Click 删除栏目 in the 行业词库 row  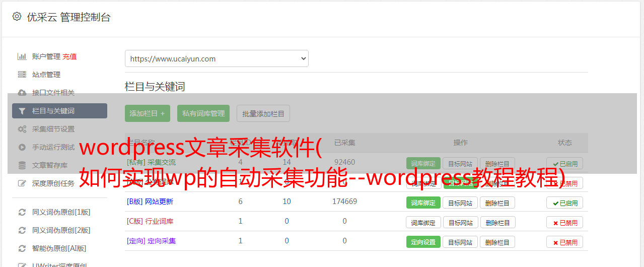(x=497, y=222)
